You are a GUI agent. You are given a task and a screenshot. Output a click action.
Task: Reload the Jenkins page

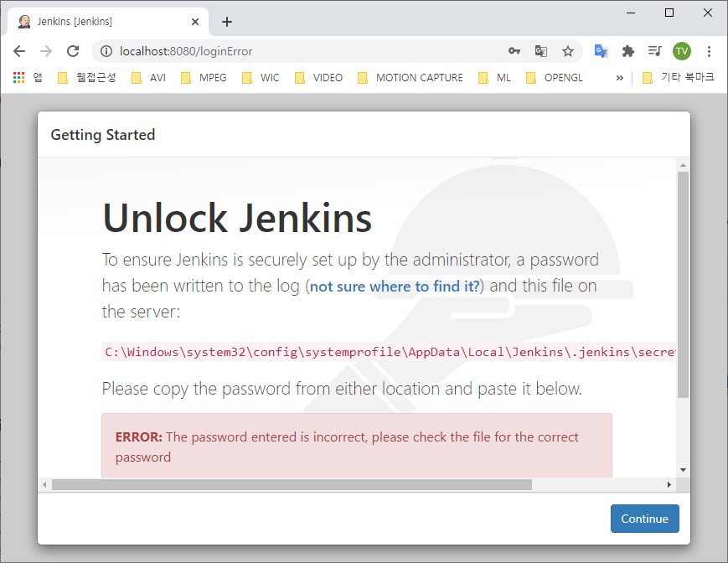click(73, 51)
